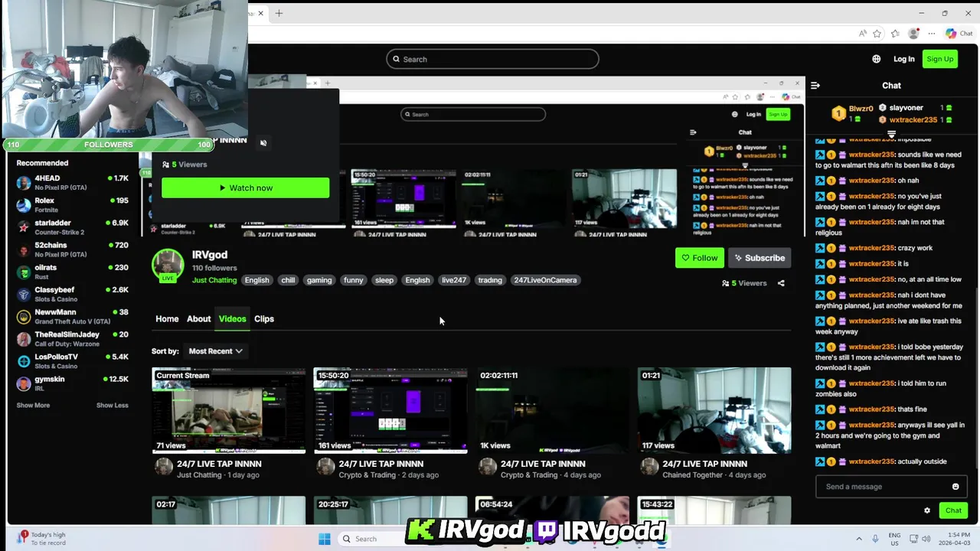Open the emoji picker in message box
Screen dimensions: 980x551
click(955, 487)
